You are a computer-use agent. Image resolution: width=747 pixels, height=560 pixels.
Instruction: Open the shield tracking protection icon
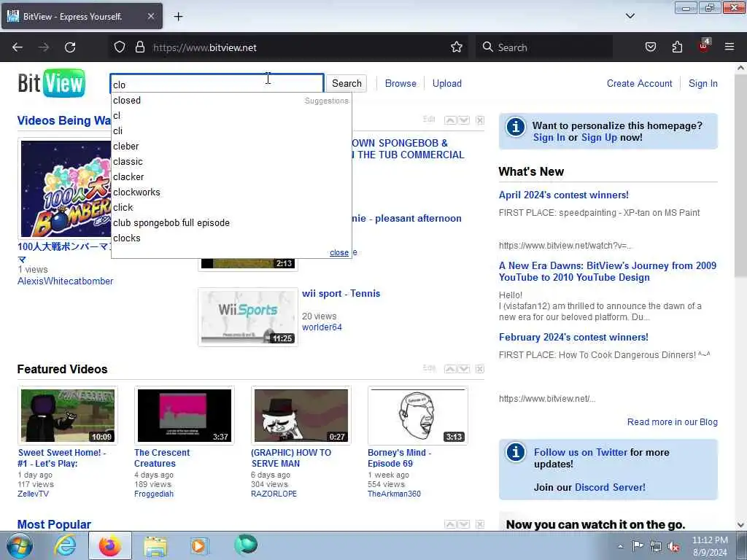120,47
